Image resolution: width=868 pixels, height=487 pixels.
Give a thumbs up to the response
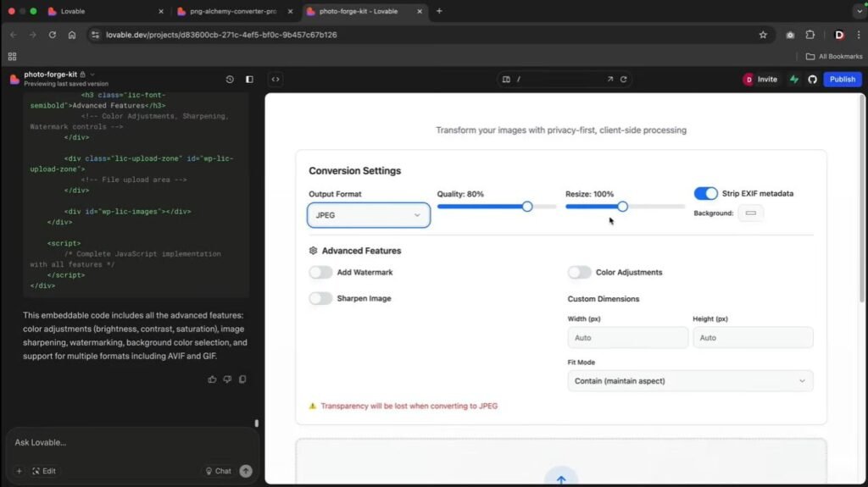tap(212, 379)
